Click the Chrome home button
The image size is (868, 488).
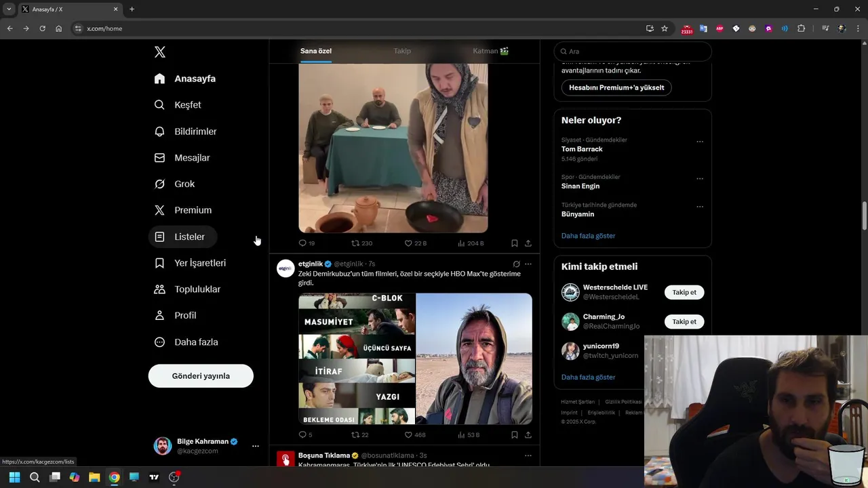coord(58,28)
